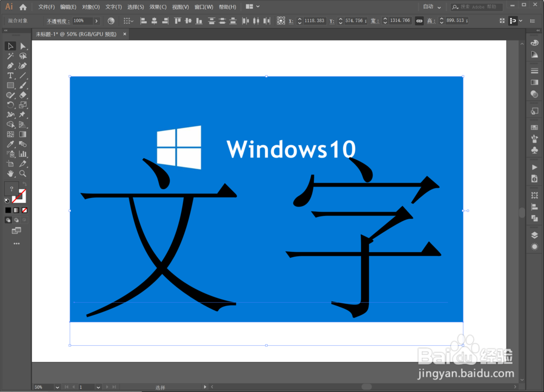Open the 帮助(H) menu

(x=227, y=7)
